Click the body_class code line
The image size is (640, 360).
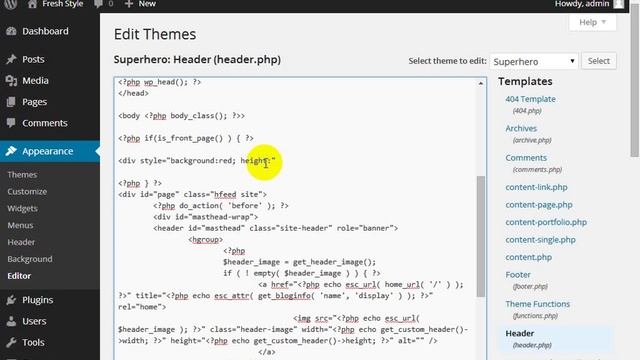(181, 116)
